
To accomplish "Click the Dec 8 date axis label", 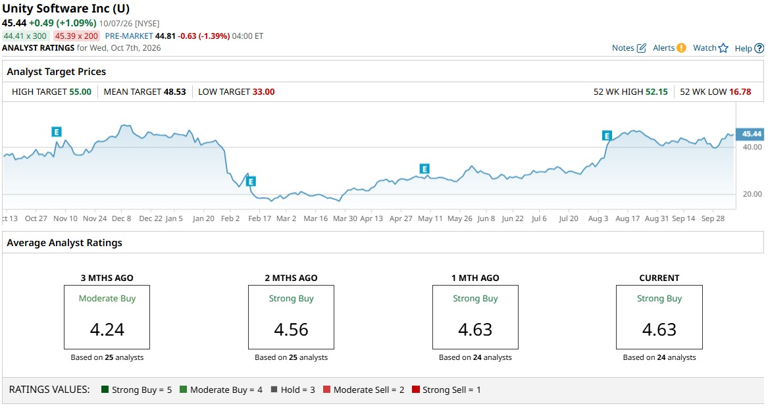I will coord(121,218).
